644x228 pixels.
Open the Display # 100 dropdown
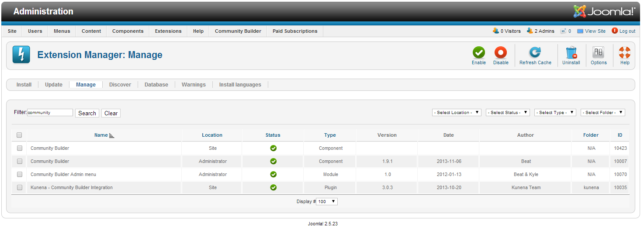click(327, 201)
